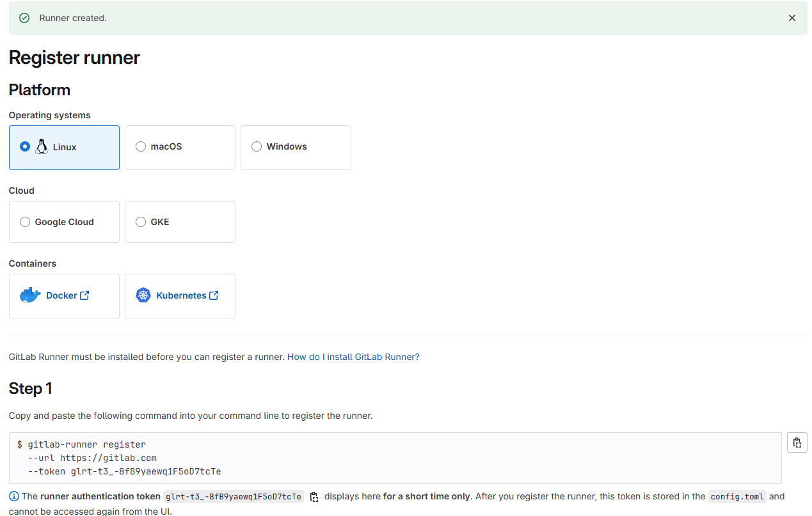
Task: Click the Kubernetes wheel icon
Action: click(143, 295)
